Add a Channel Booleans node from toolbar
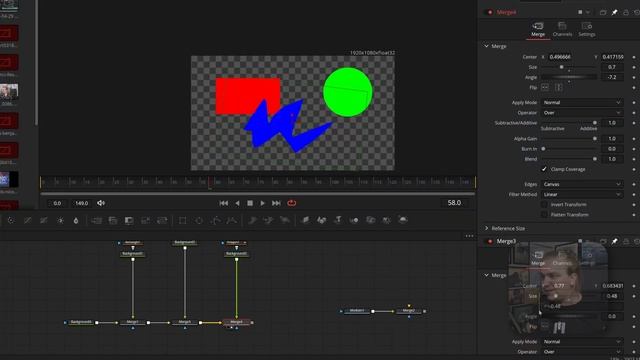This screenshot has width=640, height=360. pos(113,220)
